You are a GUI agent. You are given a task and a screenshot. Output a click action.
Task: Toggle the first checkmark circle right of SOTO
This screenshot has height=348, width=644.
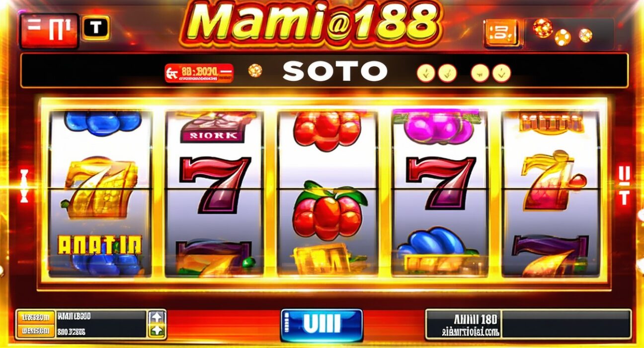(x=426, y=73)
